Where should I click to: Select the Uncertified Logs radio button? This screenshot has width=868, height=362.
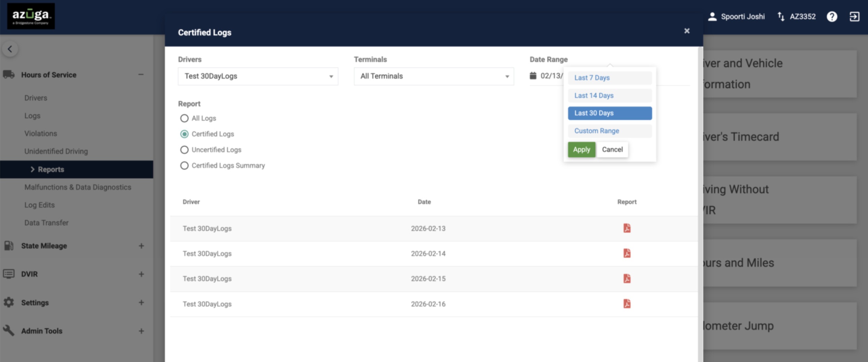(184, 150)
